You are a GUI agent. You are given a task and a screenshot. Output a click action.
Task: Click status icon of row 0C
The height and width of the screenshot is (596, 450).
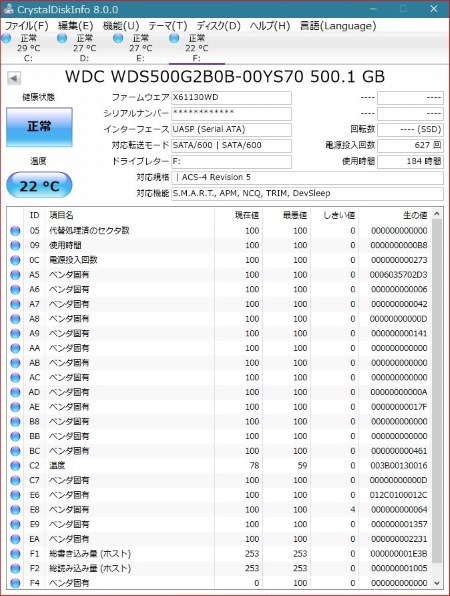pyautogui.click(x=15, y=260)
